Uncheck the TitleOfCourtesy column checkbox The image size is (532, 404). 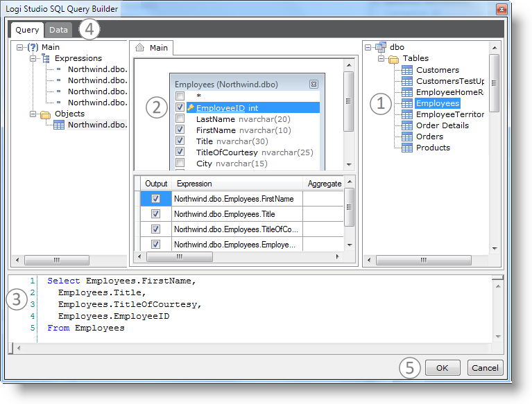tap(180, 152)
